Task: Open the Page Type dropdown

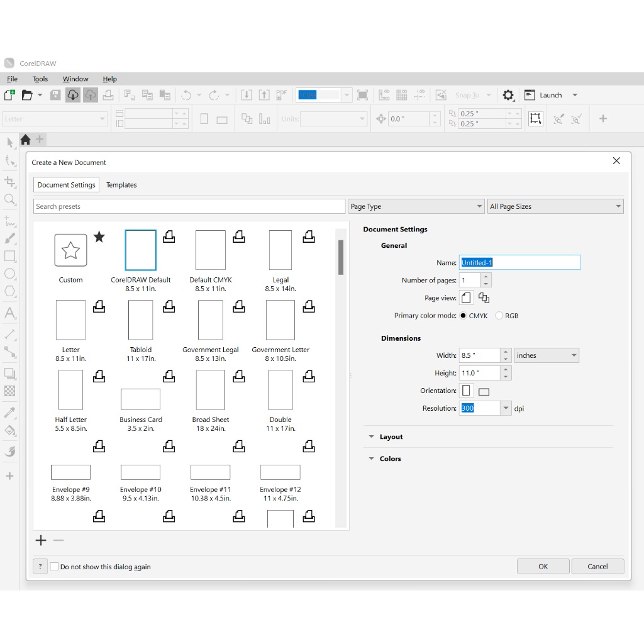Action: click(x=416, y=206)
